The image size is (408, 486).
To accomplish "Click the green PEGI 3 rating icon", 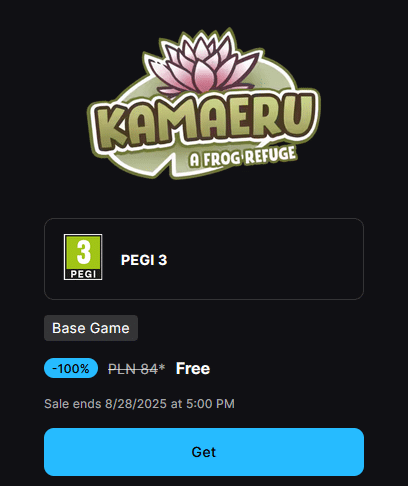I will (x=83, y=257).
